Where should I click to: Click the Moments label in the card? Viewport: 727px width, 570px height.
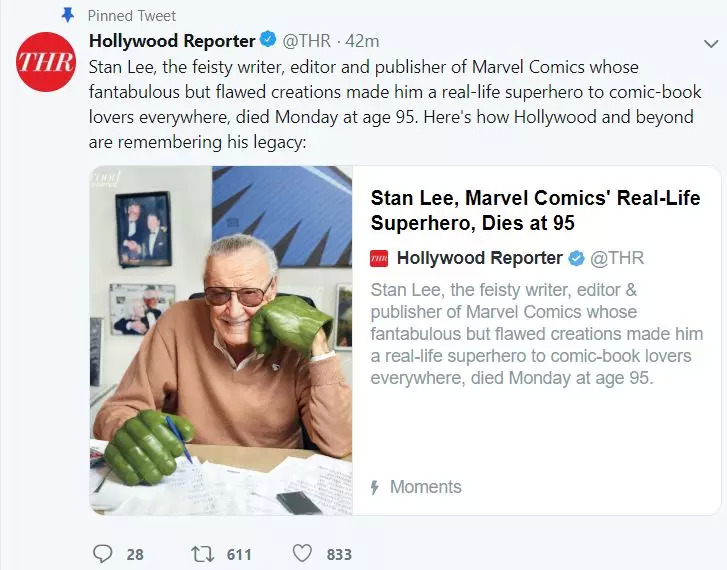[x=426, y=487]
